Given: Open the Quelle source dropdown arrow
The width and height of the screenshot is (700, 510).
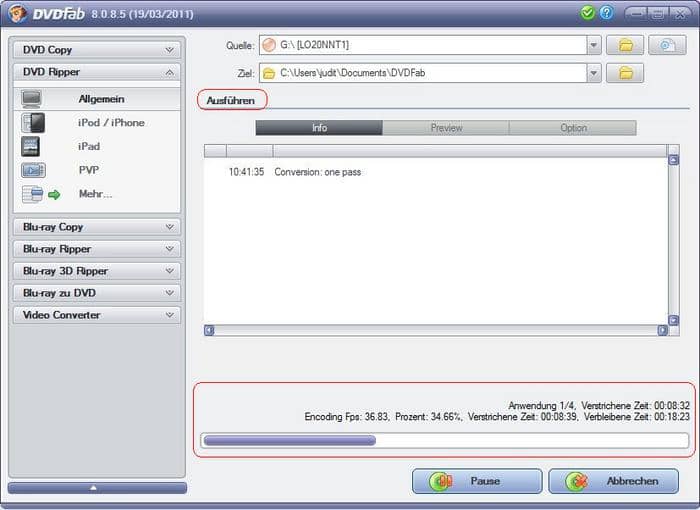Looking at the screenshot, I should (593, 45).
